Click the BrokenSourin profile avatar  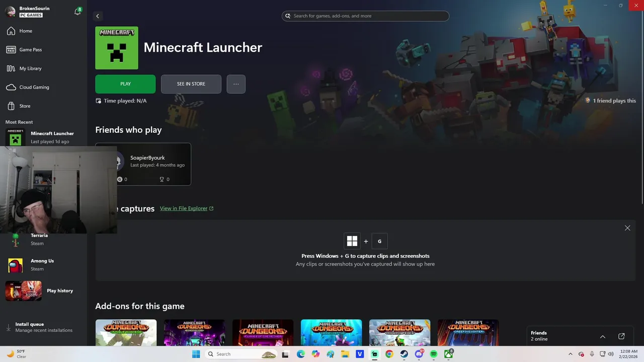(10, 12)
